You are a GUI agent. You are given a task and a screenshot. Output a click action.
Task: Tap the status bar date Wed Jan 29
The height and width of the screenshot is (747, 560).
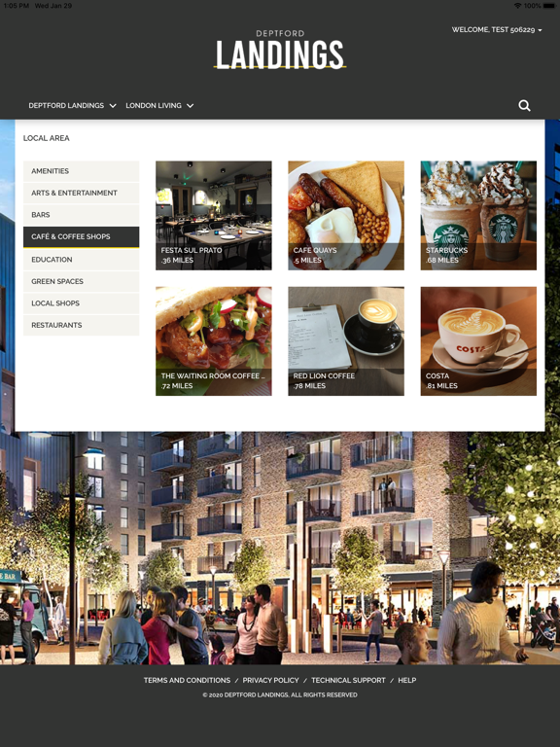coord(53,6)
